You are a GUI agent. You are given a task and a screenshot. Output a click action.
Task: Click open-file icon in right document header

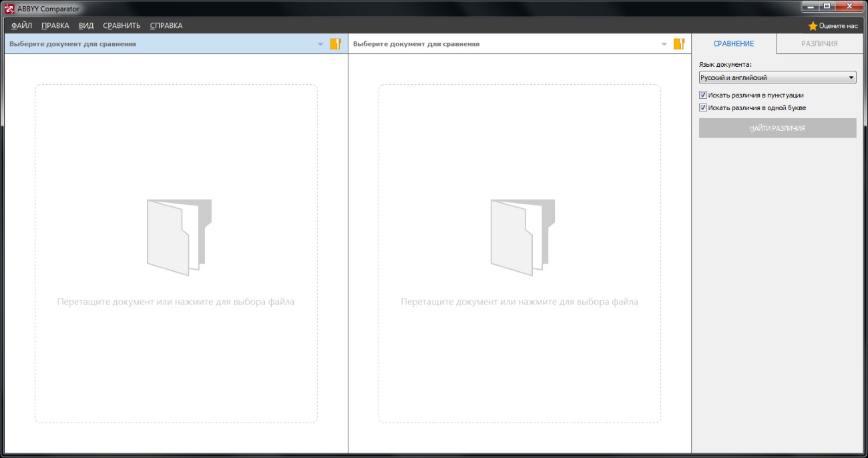coord(679,44)
